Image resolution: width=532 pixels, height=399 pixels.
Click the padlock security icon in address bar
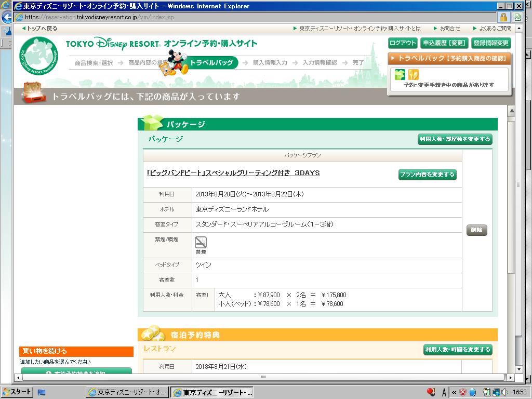click(x=503, y=17)
